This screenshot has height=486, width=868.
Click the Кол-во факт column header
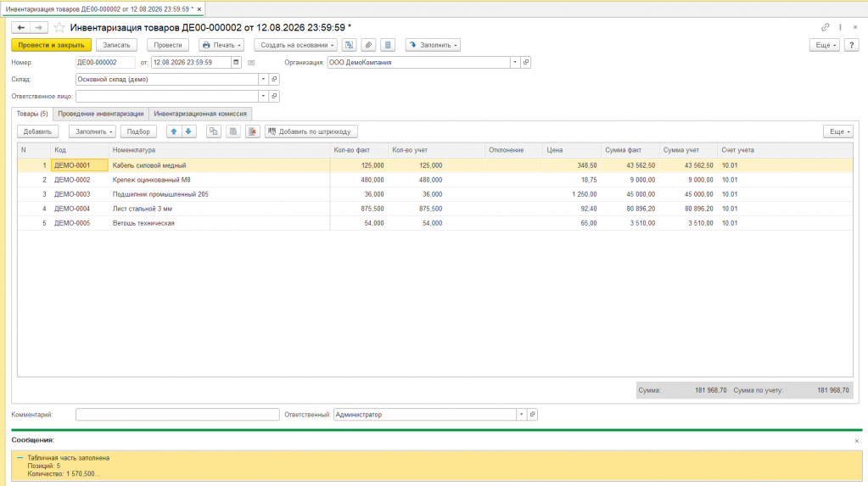coord(359,150)
